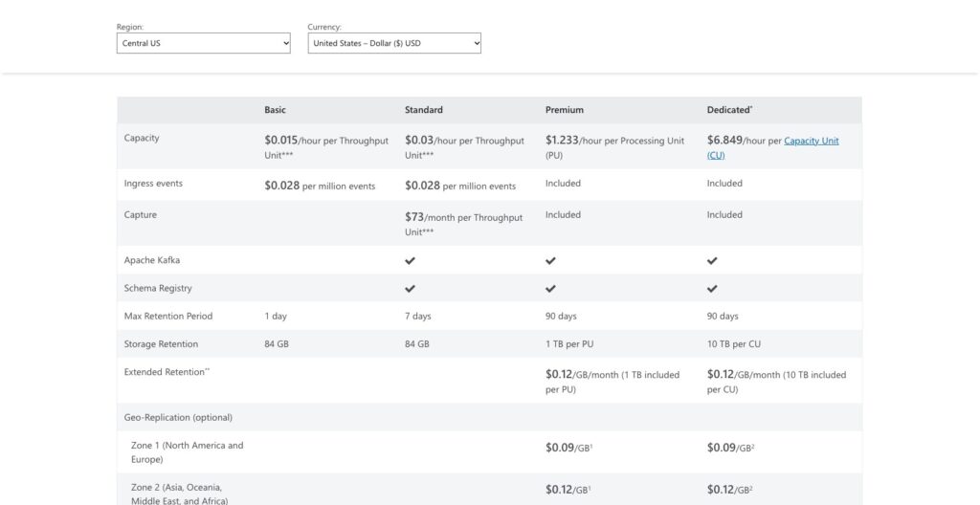Image resolution: width=980 pixels, height=505 pixels.
Task: Click the Schema Registry checkmark under Premium
Action: tap(550, 289)
